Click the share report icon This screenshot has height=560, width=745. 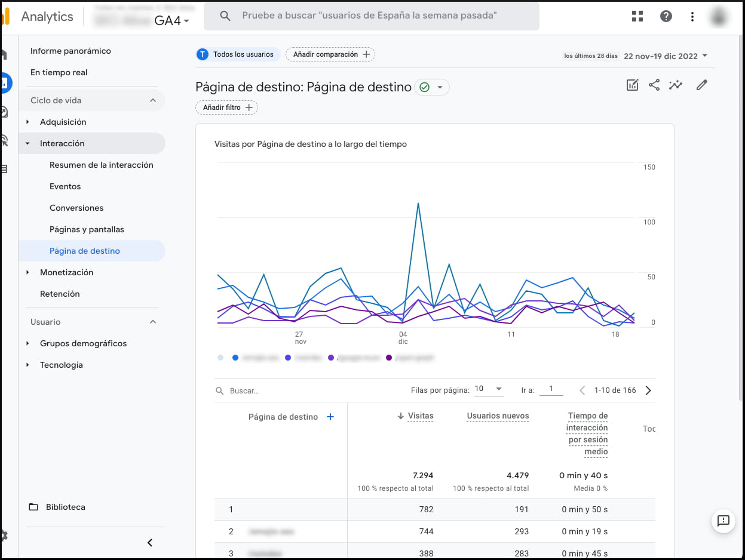654,85
